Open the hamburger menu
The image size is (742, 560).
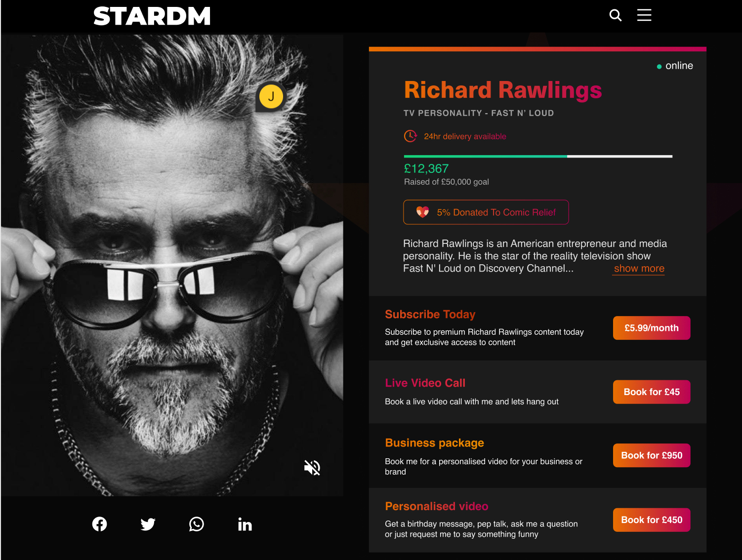[644, 15]
